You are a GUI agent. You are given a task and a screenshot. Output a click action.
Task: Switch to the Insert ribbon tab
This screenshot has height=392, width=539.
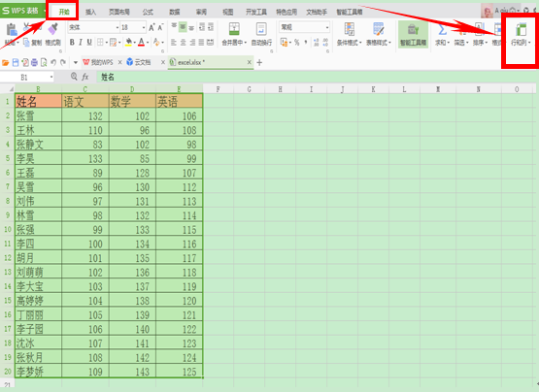click(x=90, y=12)
